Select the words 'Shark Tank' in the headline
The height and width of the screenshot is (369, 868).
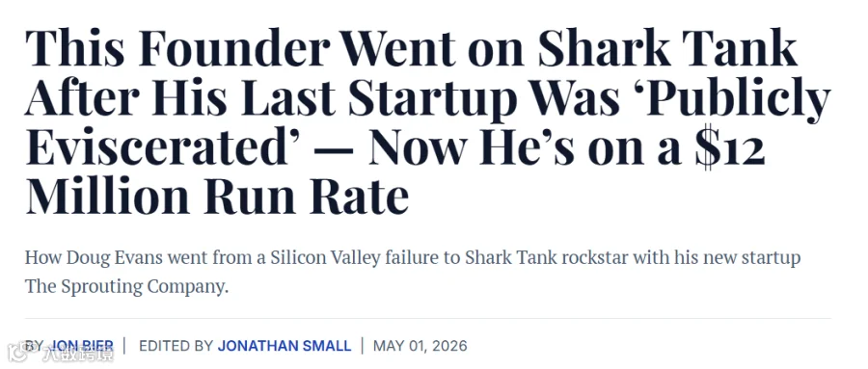point(667,48)
